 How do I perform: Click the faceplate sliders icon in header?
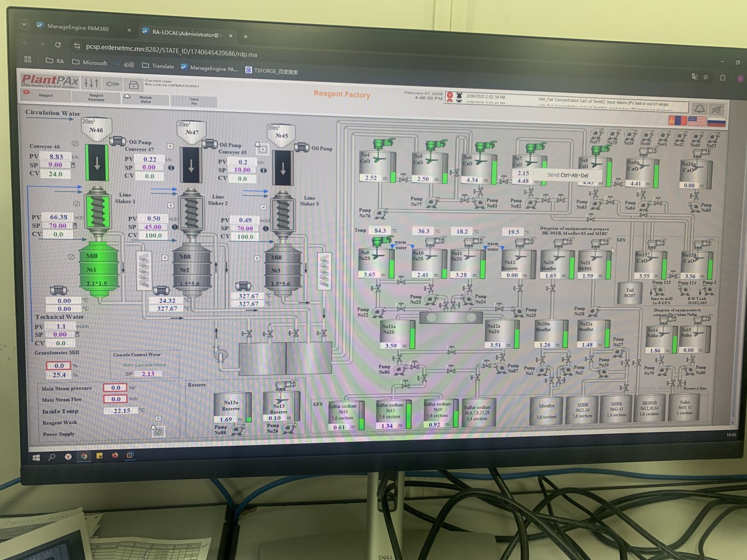[91, 83]
